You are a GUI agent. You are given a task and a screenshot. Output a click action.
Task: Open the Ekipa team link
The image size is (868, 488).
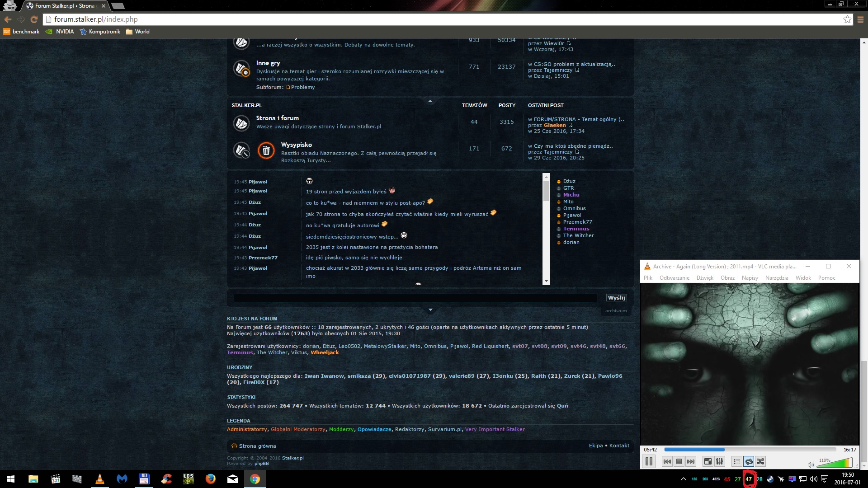[x=595, y=446]
